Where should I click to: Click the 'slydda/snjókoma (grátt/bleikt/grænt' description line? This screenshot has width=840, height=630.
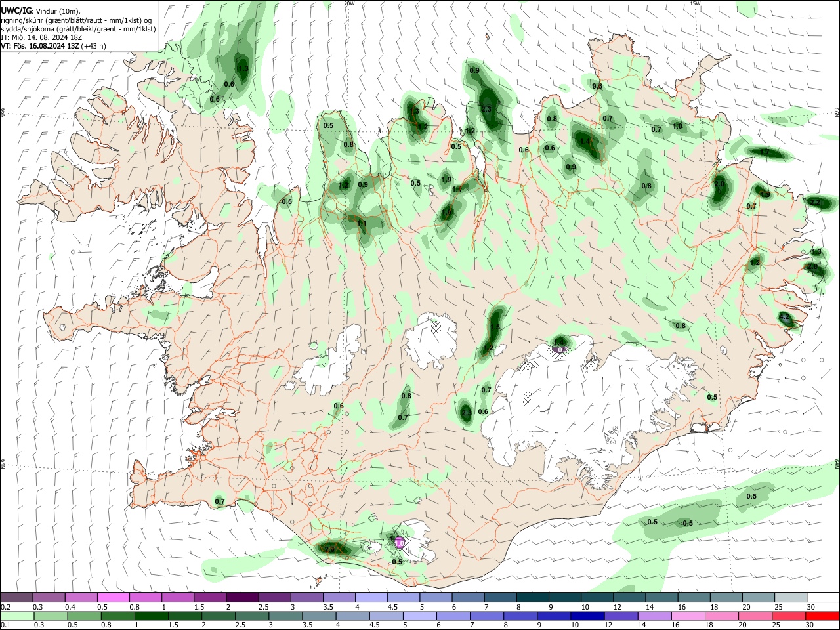coord(78,29)
